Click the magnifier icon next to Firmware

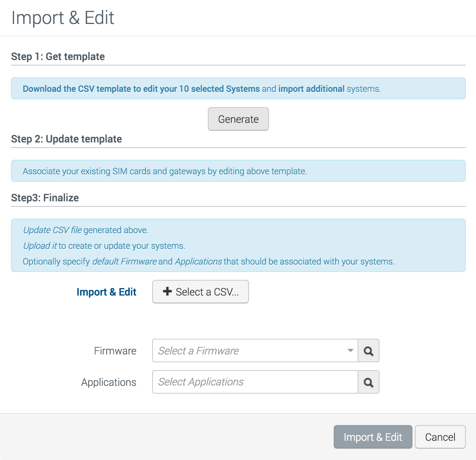369,350
